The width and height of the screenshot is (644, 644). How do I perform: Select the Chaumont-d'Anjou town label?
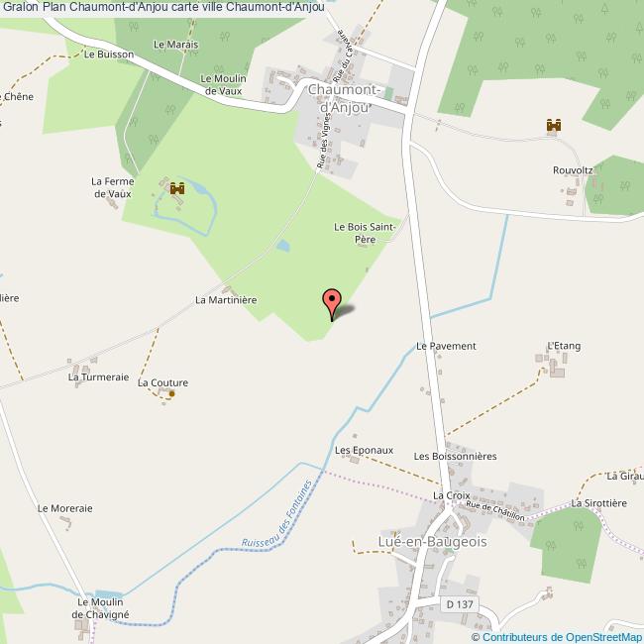[344, 98]
